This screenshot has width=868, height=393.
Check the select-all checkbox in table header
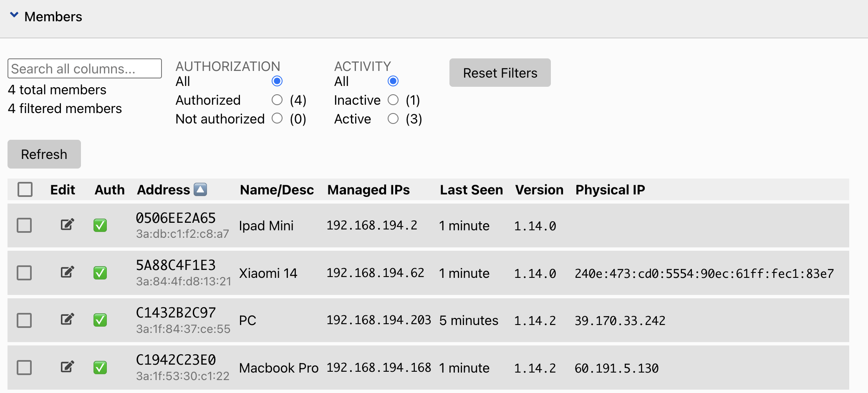pyautogui.click(x=25, y=189)
